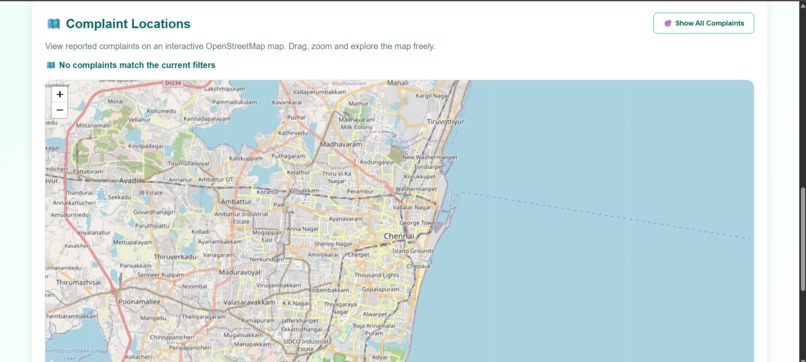This screenshot has width=806, height=362.
Task: Click the page vertical scrollbar thumb
Action: click(x=802, y=239)
